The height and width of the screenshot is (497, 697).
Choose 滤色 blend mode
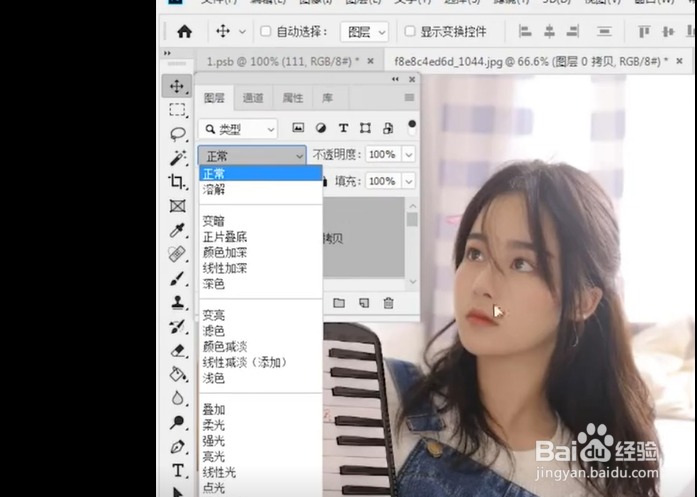coord(261,331)
